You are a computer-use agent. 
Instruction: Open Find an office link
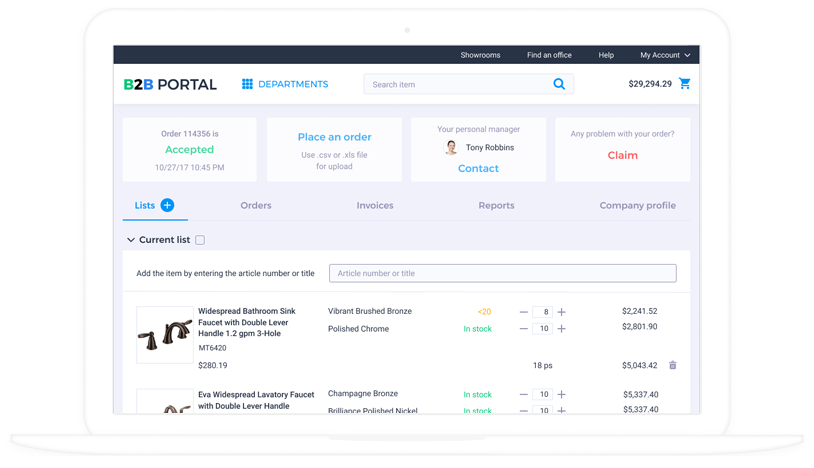point(549,55)
